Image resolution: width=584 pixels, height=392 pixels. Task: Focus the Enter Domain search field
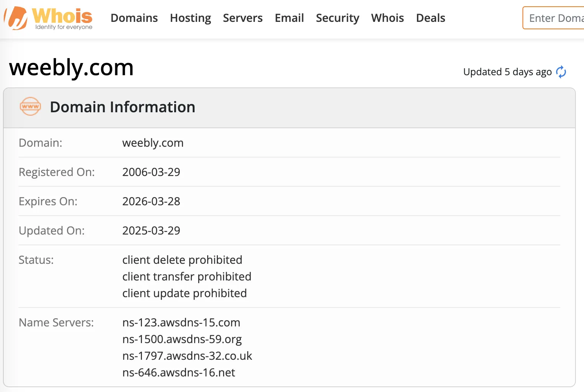[554, 18]
